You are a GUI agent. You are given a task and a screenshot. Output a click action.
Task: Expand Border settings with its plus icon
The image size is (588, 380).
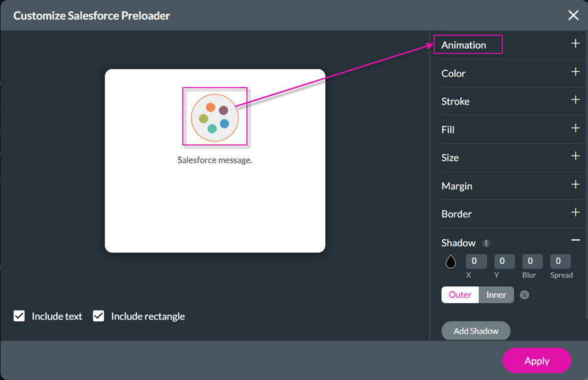click(575, 214)
